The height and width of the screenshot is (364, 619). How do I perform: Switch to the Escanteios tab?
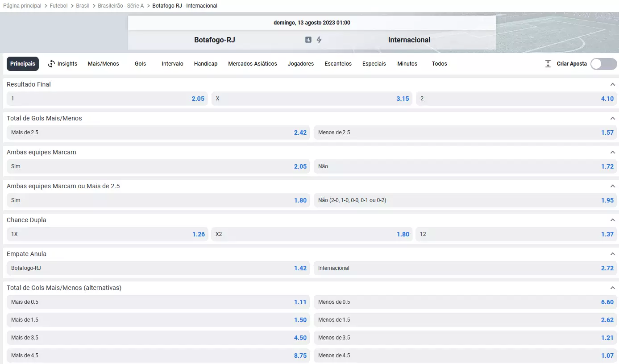click(338, 64)
